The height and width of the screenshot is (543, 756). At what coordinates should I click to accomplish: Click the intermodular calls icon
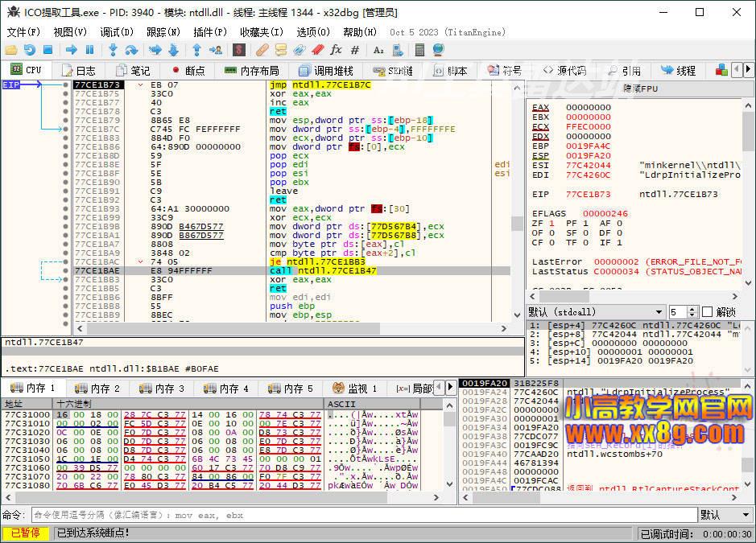click(x=397, y=50)
